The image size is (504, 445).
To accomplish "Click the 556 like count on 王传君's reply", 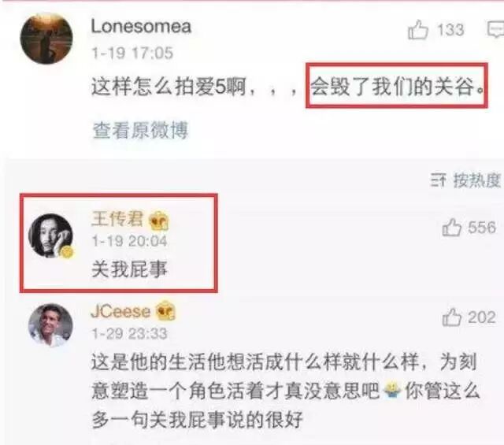I will [482, 228].
